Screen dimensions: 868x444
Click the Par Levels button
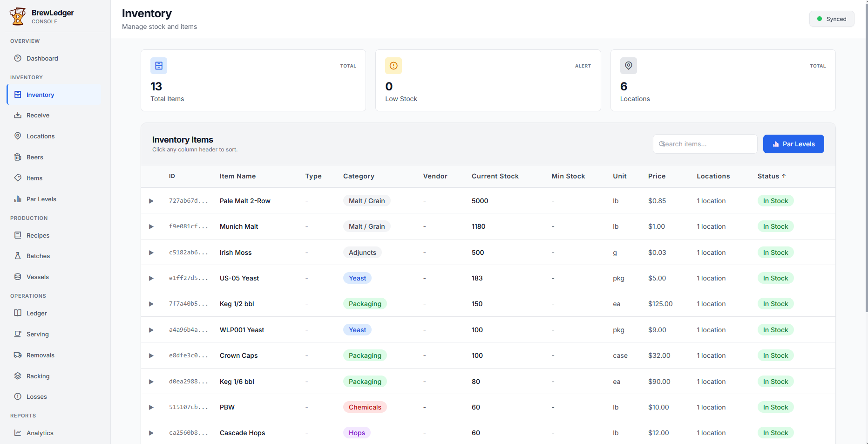[x=793, y=144]
